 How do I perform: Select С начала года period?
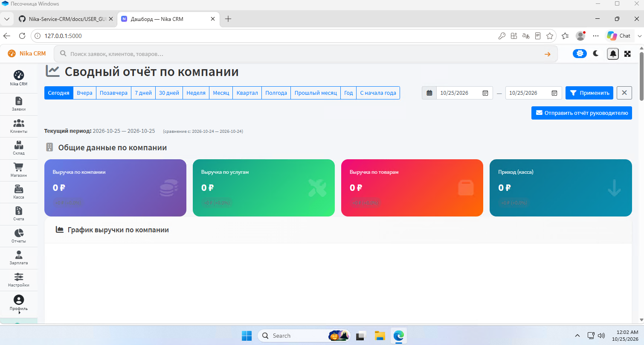(x=378, y=93)
